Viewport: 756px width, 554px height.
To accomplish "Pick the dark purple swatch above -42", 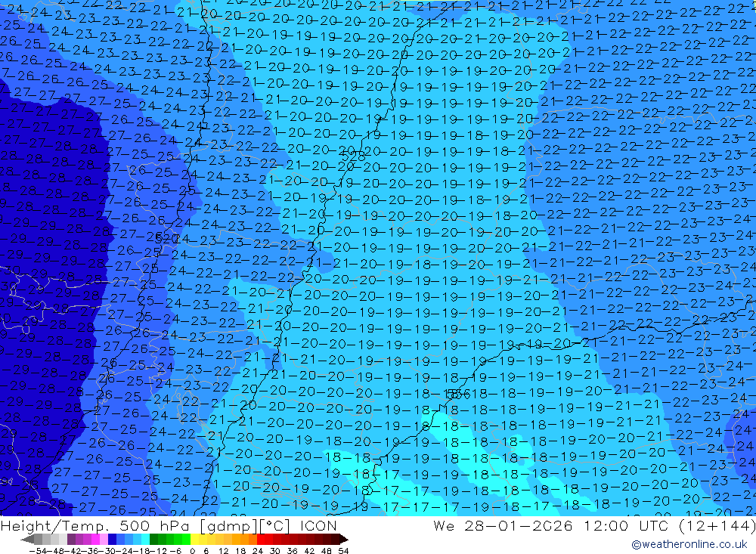I will [x=71, y=539].
